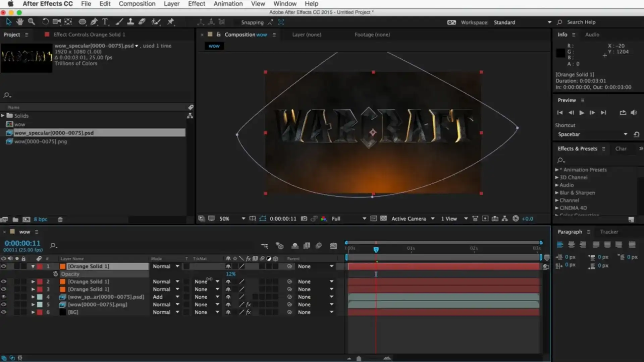The image size is (644, 362).
Task: Open the Animation menu
Action: click(x=228, y=4)
